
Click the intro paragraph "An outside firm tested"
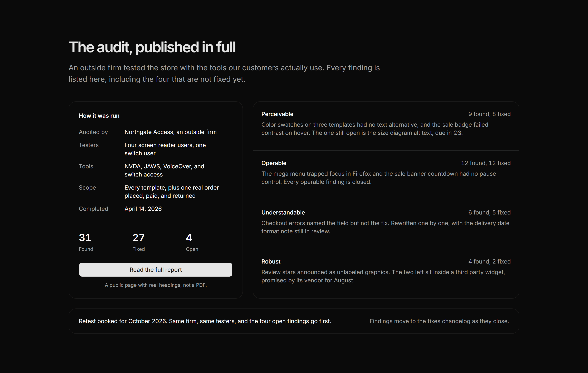pos(224,73)
